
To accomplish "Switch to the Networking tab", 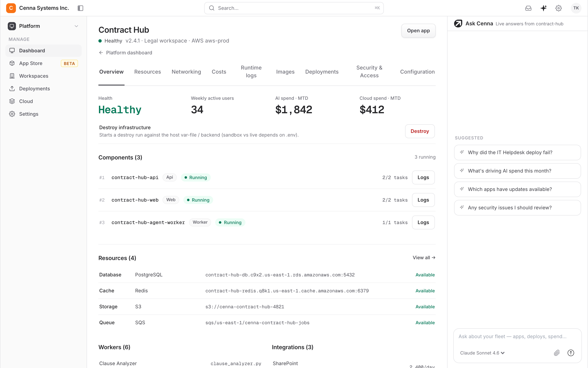I will (186, 72).
